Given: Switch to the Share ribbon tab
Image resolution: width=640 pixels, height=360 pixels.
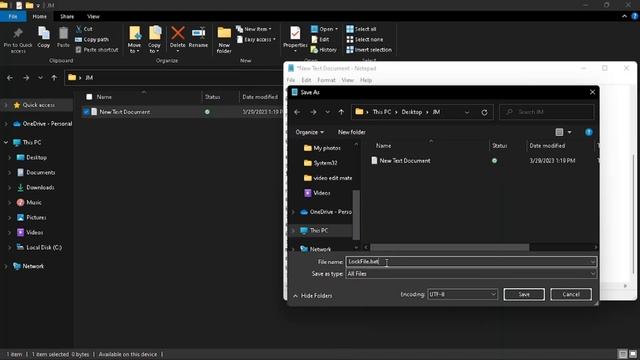Looking at the screenshot, I should [x=67, y=16].
